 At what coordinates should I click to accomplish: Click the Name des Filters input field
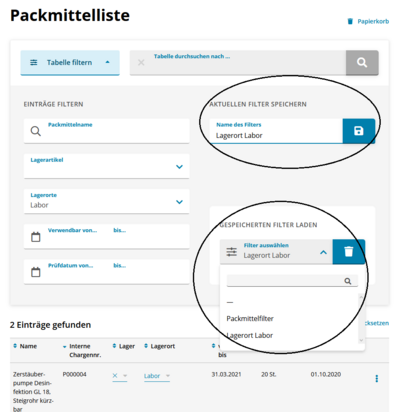pyautogui.click(x=276, y=131)
